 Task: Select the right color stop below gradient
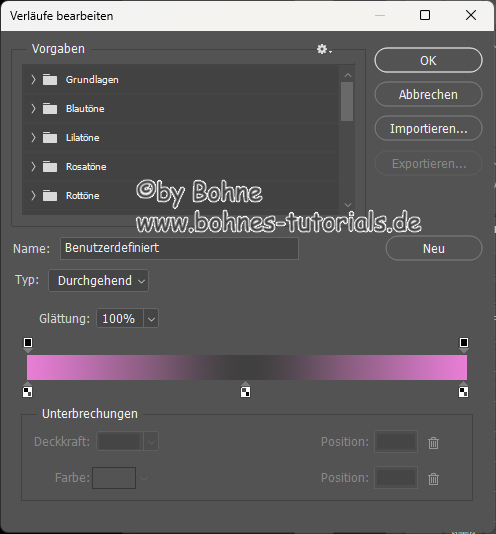(463, 390)
